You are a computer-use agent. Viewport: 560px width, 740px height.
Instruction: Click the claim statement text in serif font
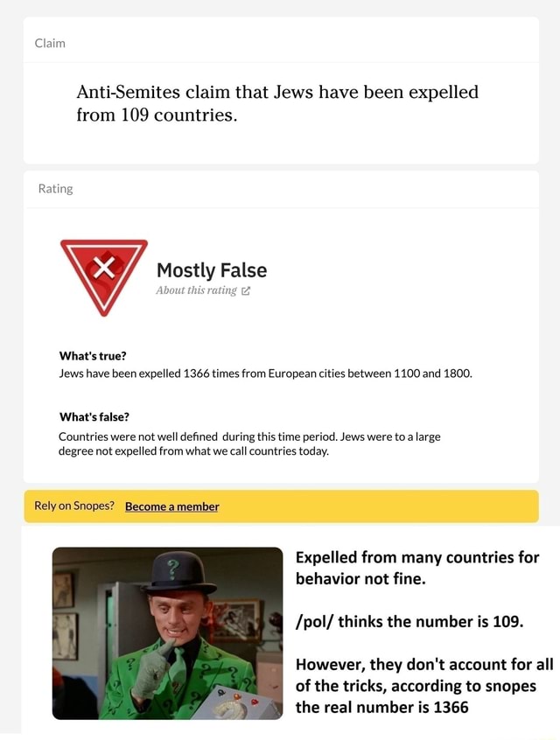click(277, 103)
